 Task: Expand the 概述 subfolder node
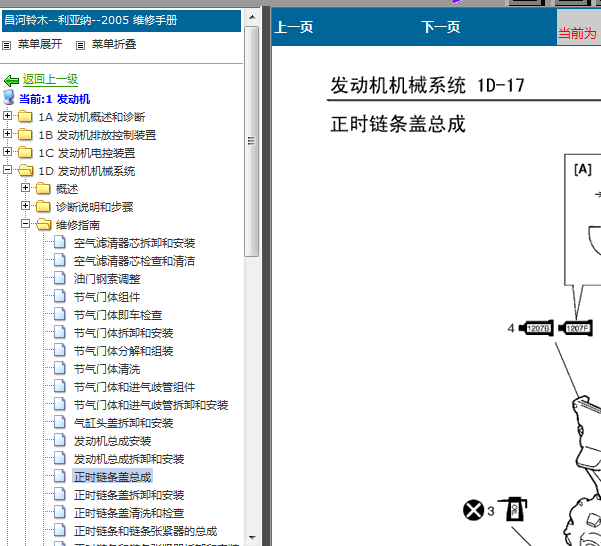[25, 187]
